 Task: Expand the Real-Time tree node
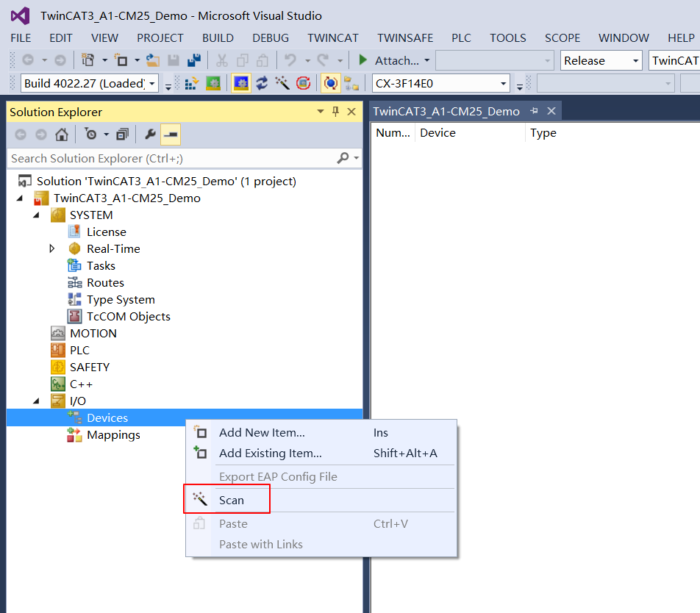51,248
